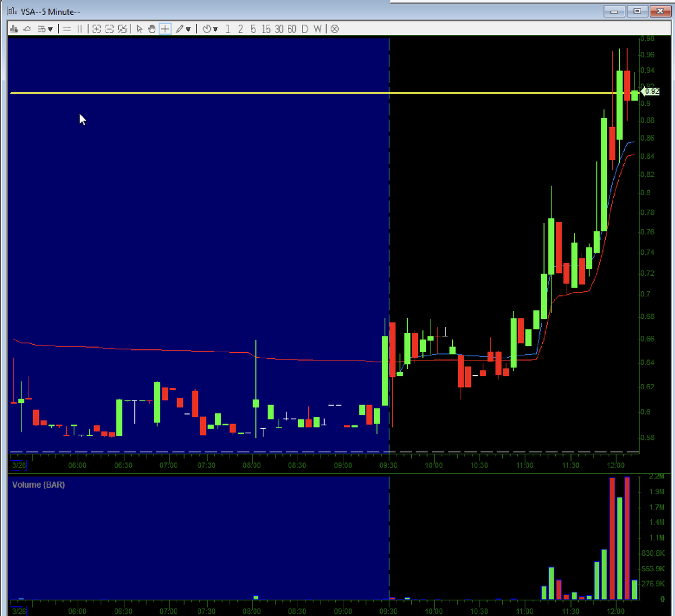
Task: Close the VSA chart window
Action: [659, 11]
